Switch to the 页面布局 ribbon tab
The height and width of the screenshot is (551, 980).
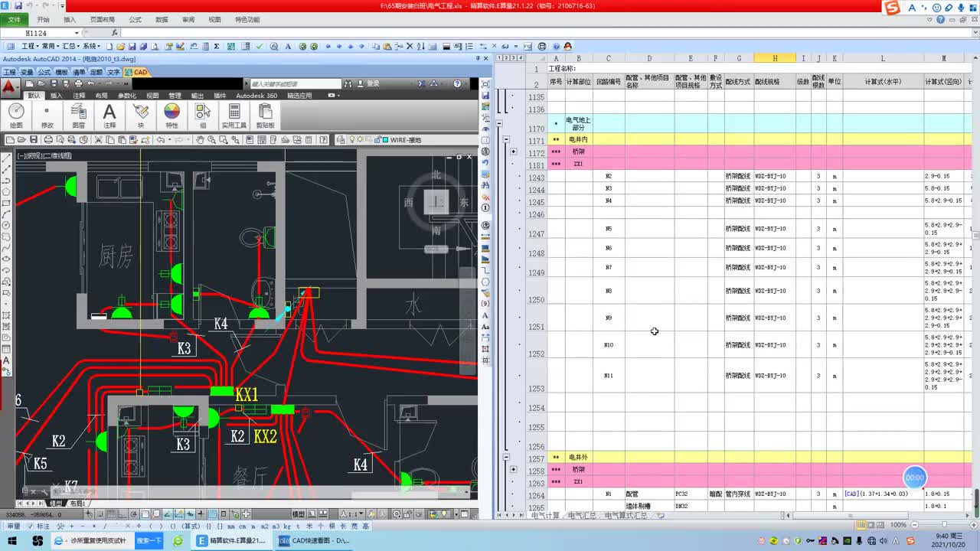pos(102,20)
